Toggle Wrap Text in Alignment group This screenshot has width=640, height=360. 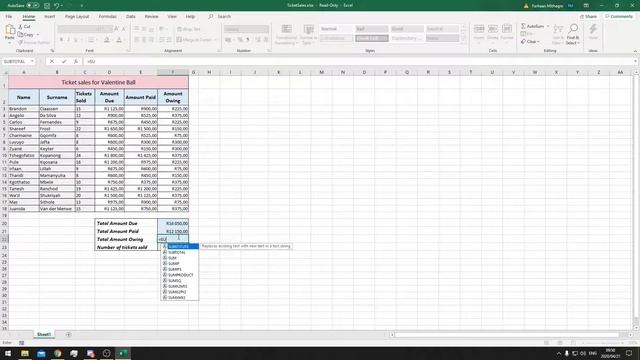[189, 29]
